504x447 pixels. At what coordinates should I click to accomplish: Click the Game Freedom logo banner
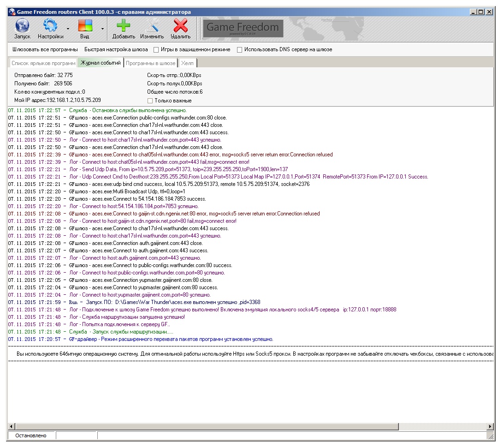coord(243,28)
